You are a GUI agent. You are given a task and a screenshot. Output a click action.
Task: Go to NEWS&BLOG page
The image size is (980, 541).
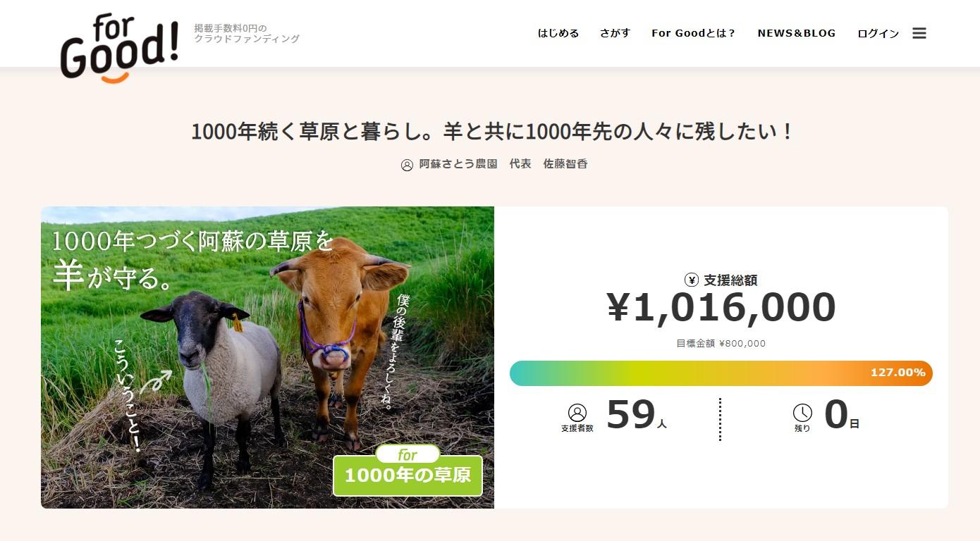(x=797, y=33)
